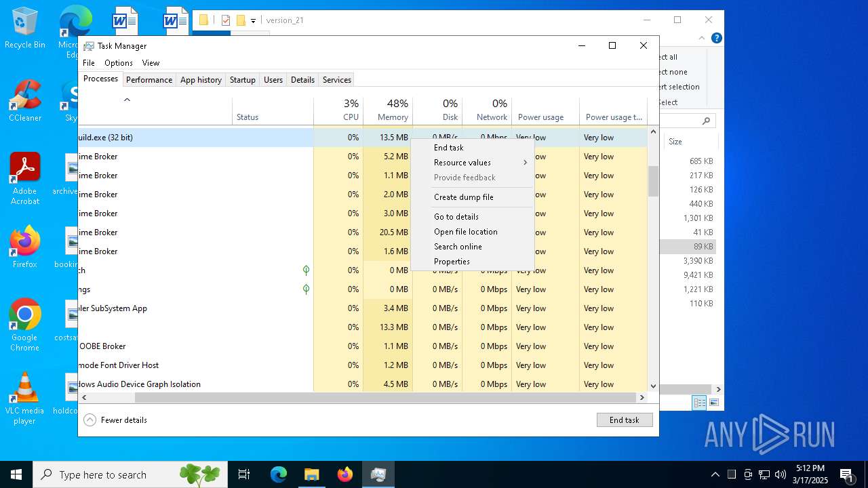Viewport: 868px width, 488px height.
Task: Open the View menu in Task Manager
Action: 151,63
